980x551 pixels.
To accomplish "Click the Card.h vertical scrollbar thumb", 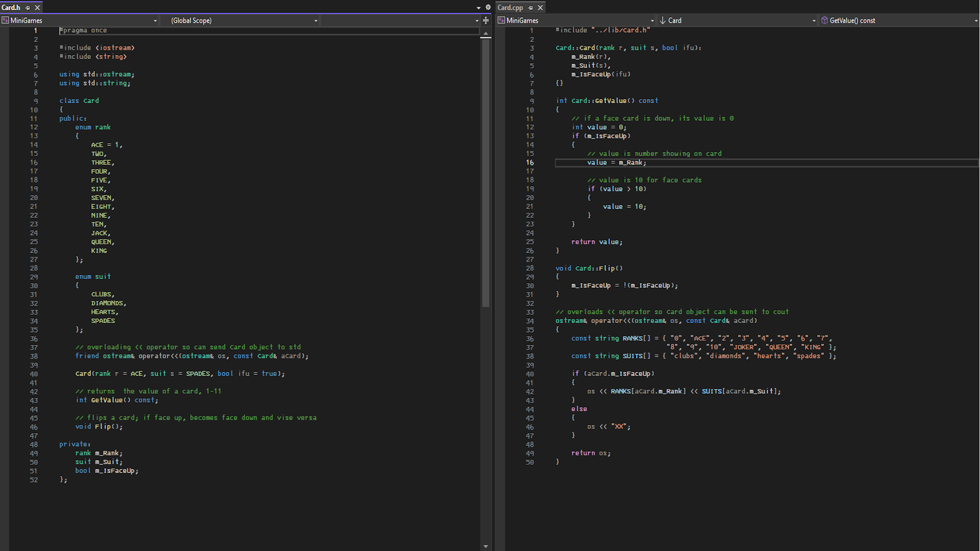I will tap(486, 172).
